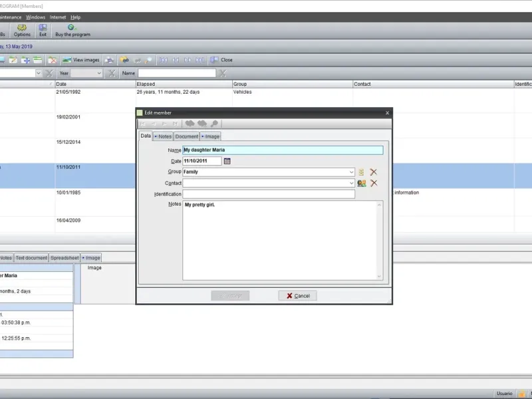Image resolution: width=532 pixels, height=399 pixels.
Task: Open the Internet menu
Action: (x=58, y=17)
